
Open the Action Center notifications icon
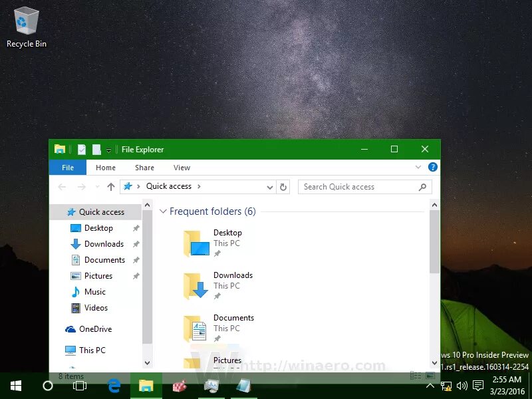point(478,386)
